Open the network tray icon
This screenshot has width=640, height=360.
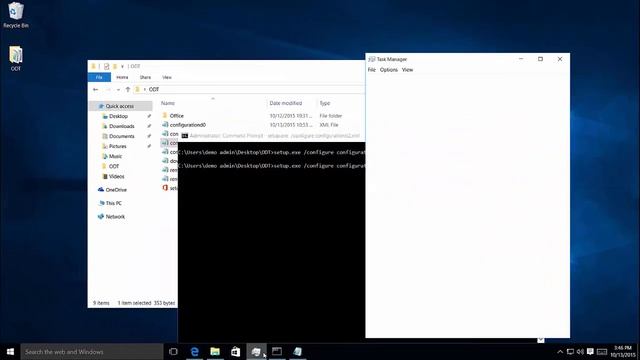pos(570,351)
